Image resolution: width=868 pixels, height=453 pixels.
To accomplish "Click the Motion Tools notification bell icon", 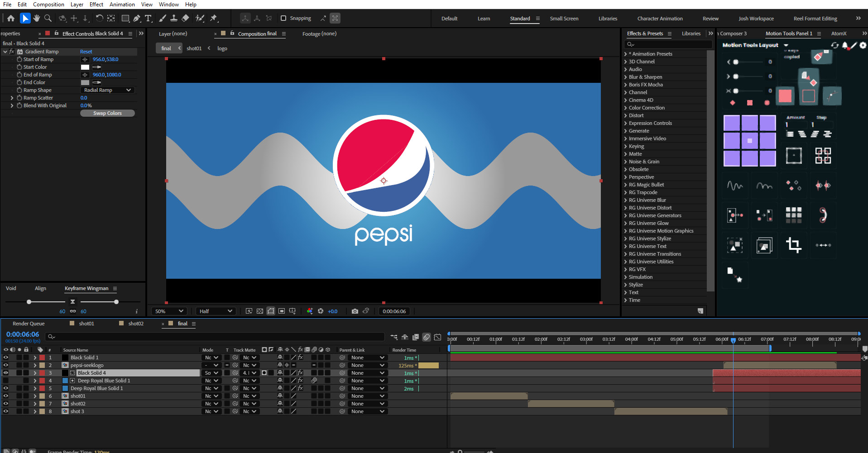I will click(845, 45).
